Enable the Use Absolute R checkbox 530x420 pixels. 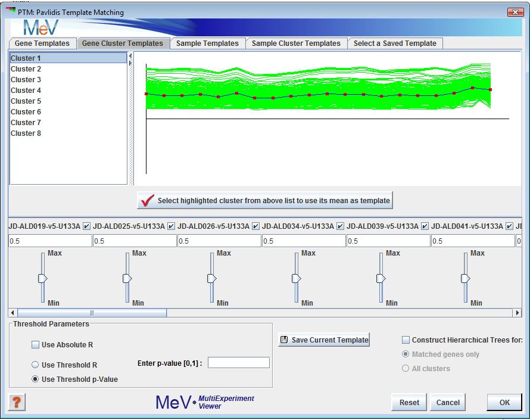36,345
